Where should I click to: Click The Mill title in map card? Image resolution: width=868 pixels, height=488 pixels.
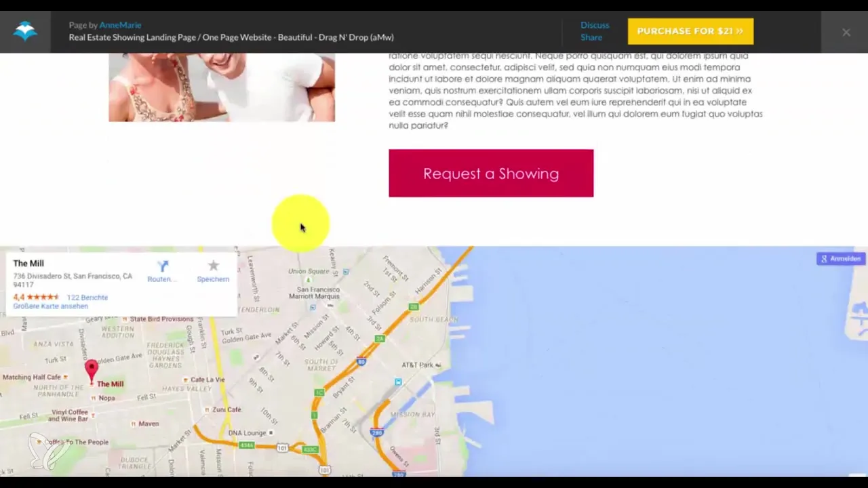pos(28,264)
